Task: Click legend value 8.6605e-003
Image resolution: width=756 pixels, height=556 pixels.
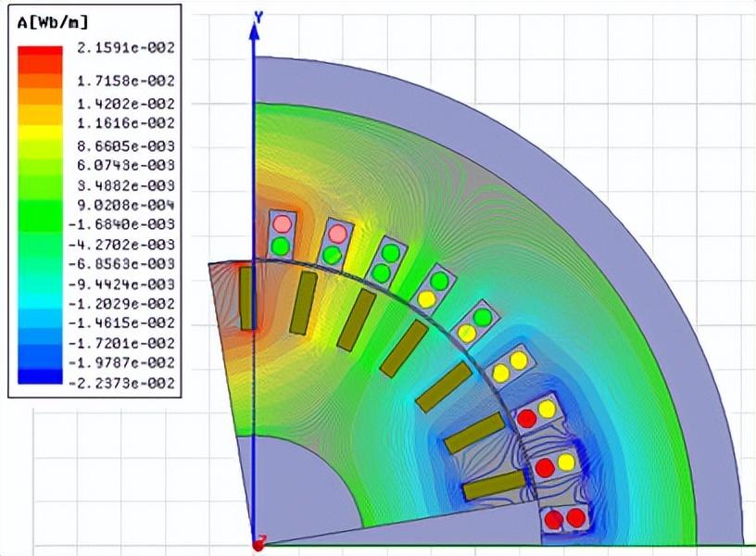Action: point(125,146)
